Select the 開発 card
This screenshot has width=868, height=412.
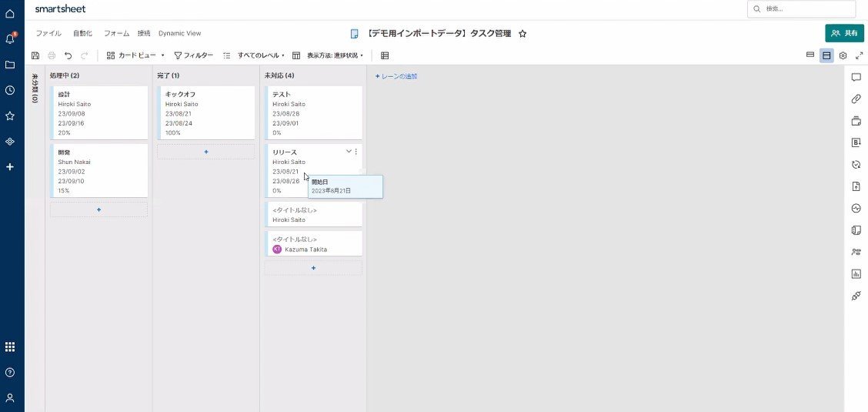tap(99, 170)
